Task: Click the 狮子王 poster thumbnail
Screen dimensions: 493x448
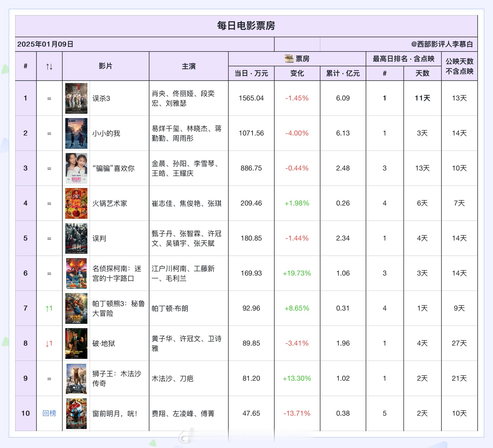Action: tap(76, 379)
